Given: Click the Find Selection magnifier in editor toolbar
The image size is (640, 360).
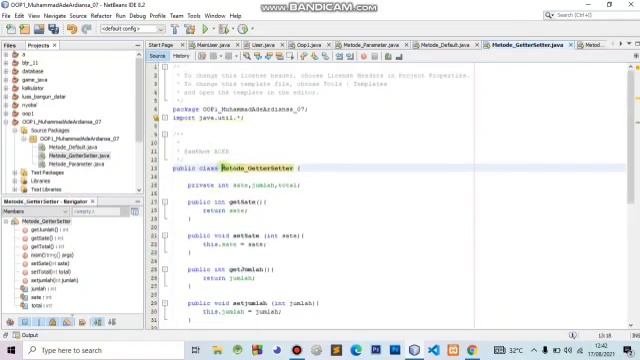Looking at the screenshot, I should pyautogui.click(x=247, y=56).
